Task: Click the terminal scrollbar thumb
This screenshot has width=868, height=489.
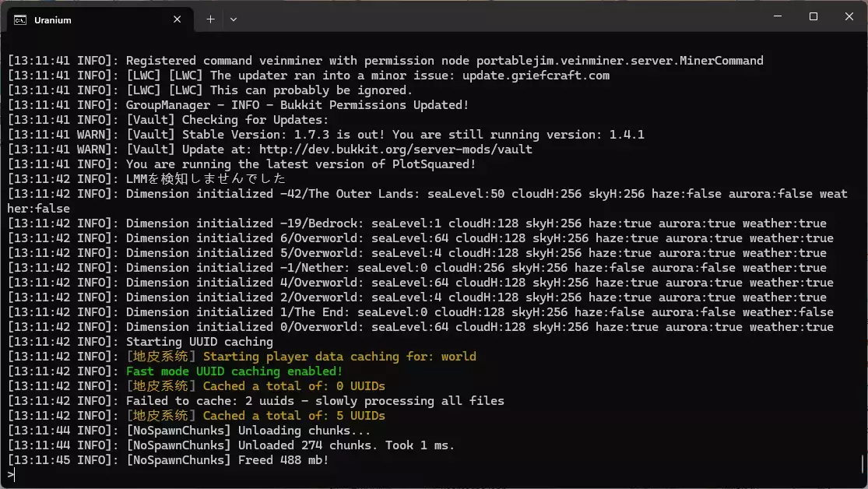Action: pyautogui.click(x=863, y=465)
